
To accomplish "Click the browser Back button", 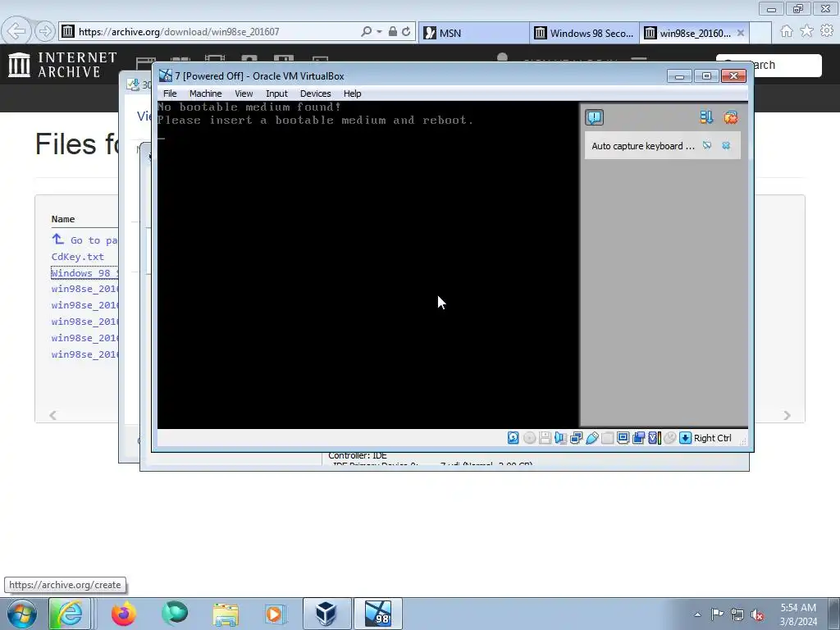I will [x=16, y=31].
